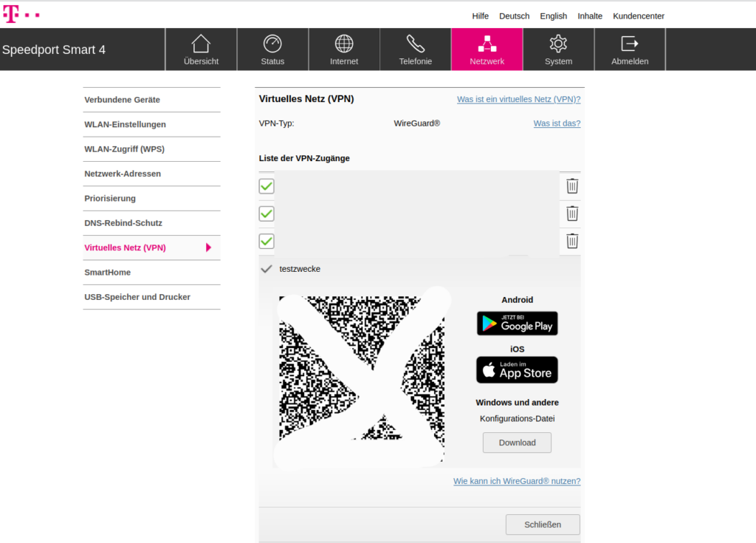The image size is (756, 543).
Task: Open the Status gauge icon
Action: click(272, 44)
